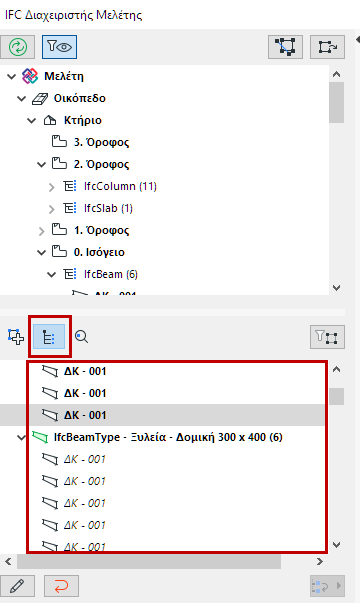
Task: Expand the IfcColumn (11) group
Action: point(52,187)
